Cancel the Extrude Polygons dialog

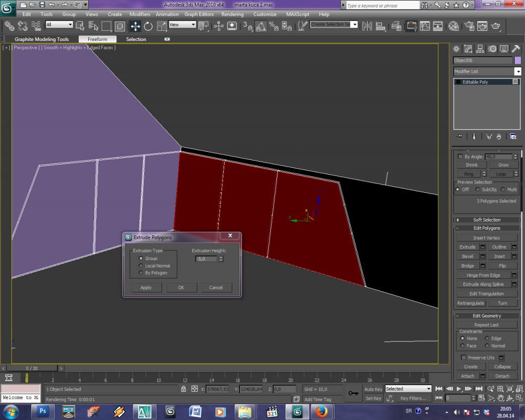216,287
